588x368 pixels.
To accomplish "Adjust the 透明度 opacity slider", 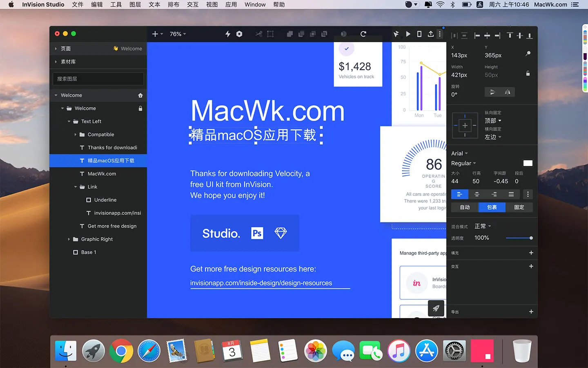I will [519, 238].
